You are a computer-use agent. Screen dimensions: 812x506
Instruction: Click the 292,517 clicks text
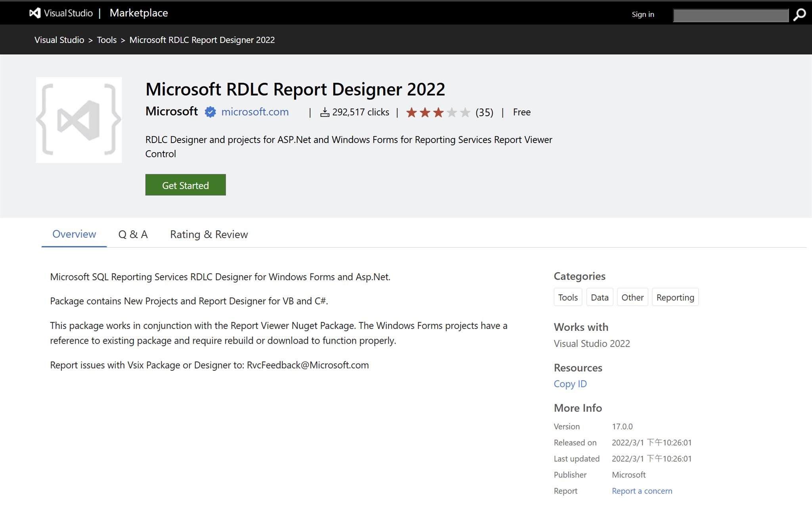tap(360, 112)
